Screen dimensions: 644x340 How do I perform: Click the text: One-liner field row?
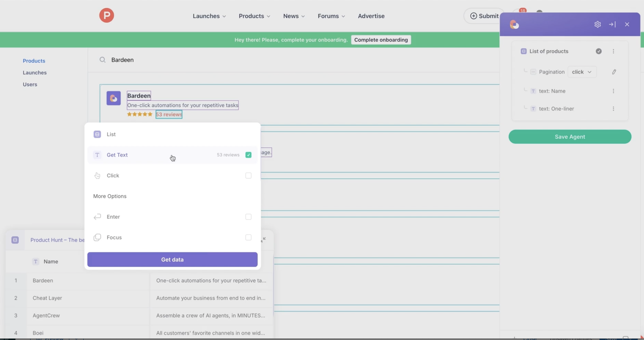570,109
